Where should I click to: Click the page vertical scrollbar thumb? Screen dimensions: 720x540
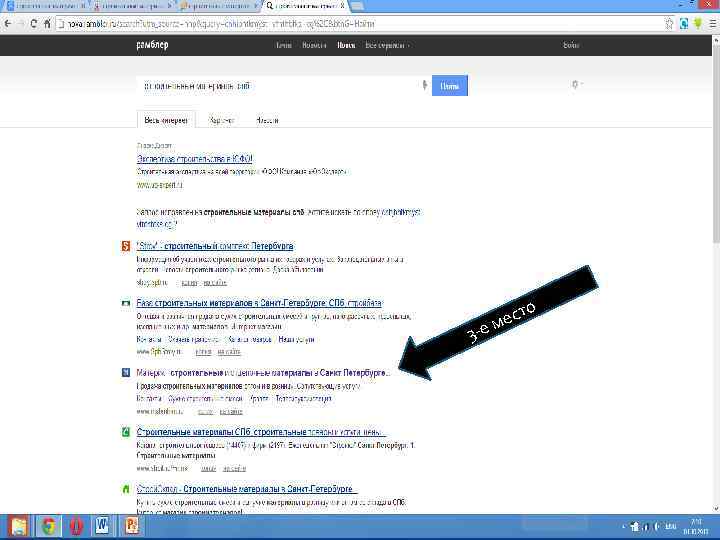click(x=716, y=142)
